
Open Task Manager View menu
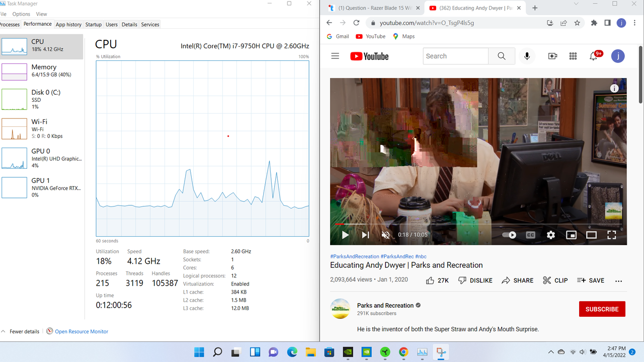pos(42,14)
